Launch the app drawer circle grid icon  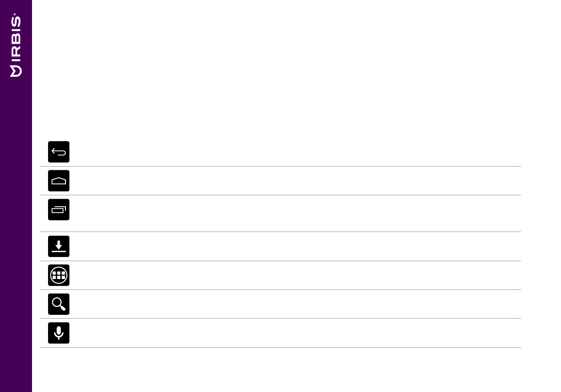(x=58, y=275)
